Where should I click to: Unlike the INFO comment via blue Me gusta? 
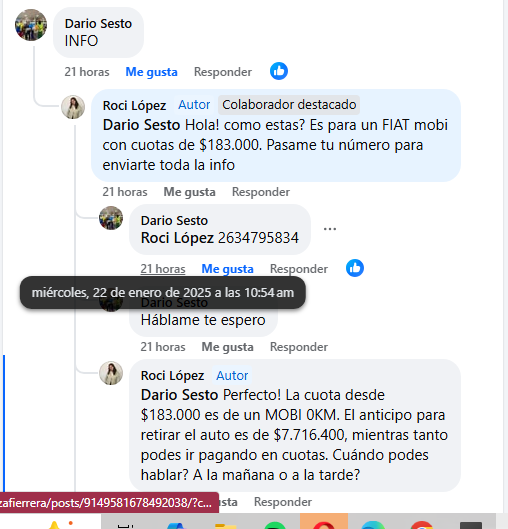(x=151, y=72)
